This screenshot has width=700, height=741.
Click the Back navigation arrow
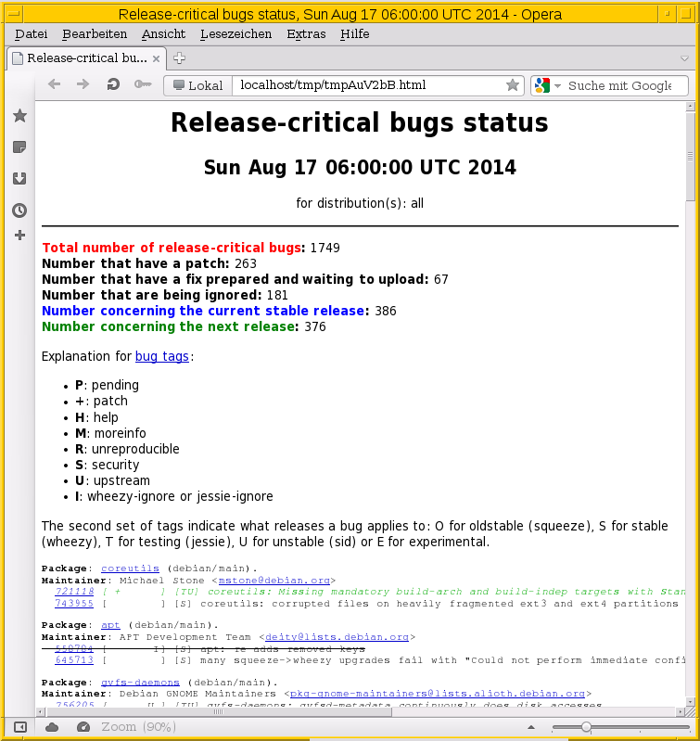tap(54, 84)
